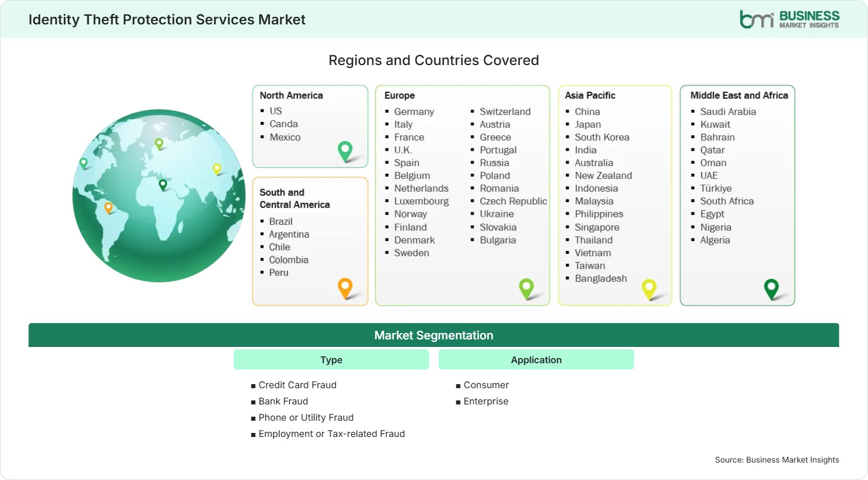
Task: Click Colombia in the country list
Action: pos(288,260)
